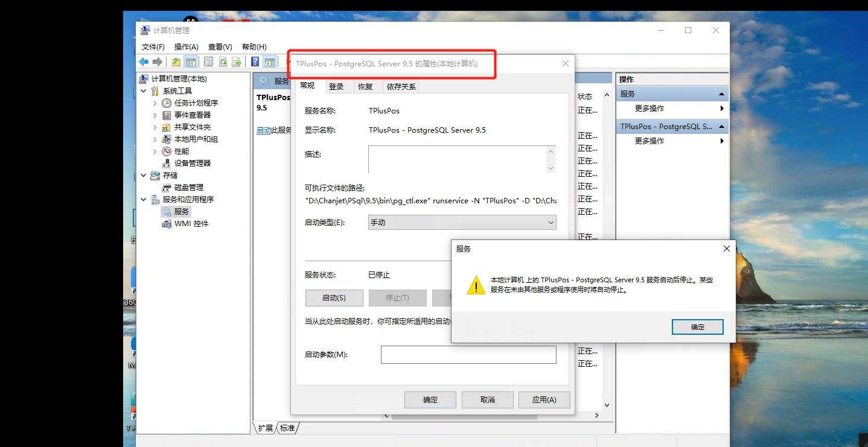Screen dimensions: 868x447
Task: Click inside the 描述 text box
Action: coord(457,159)
